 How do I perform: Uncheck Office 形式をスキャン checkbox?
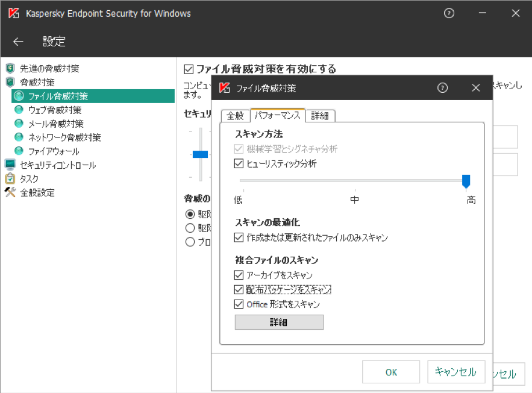pyautogui.click(x=239, y=304)
